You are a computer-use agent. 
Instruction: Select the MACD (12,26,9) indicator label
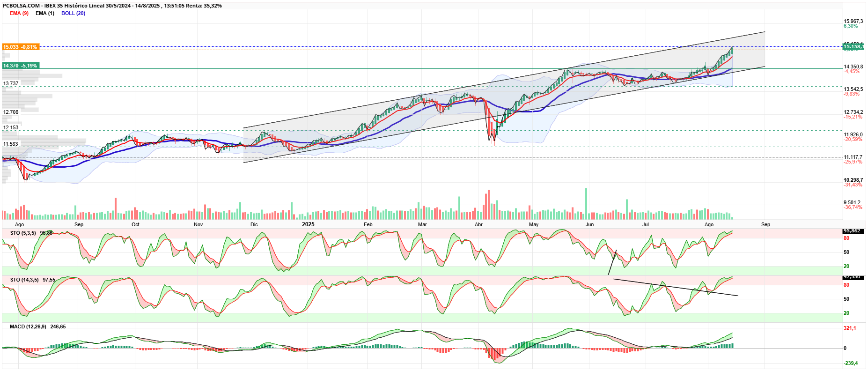click(x=28, y=326)
